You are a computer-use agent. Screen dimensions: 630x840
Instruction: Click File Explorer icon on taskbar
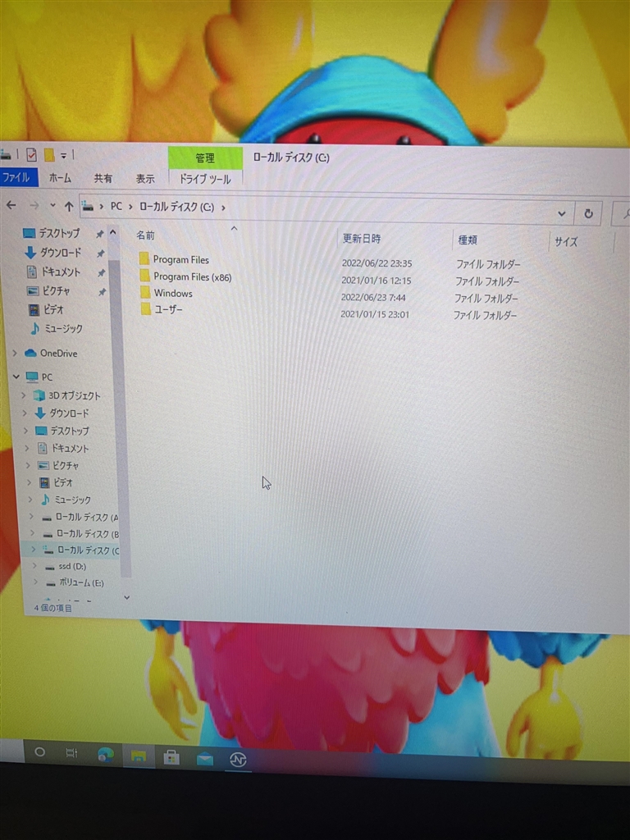138,756
